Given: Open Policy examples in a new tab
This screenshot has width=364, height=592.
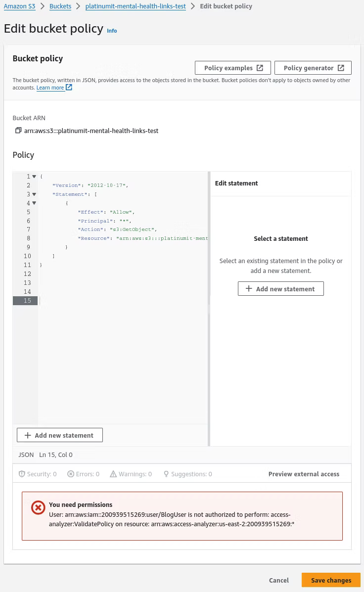Looking at the screenshot, I should point(233,68).
